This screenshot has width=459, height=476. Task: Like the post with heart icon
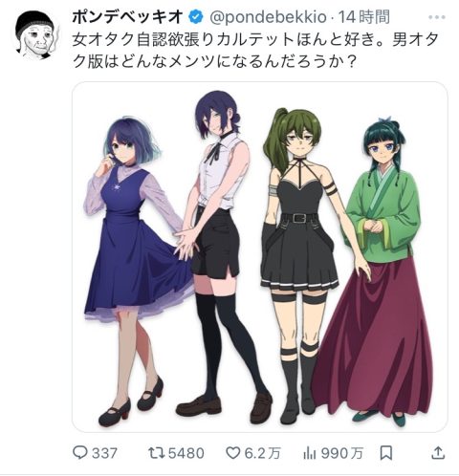click(232, 453)
